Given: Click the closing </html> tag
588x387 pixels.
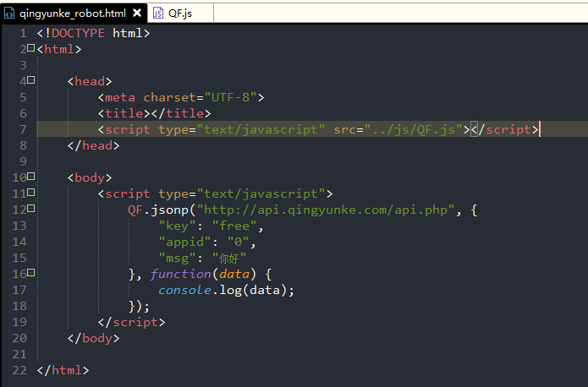Looking at the screenshot, I should coord(63,370).
